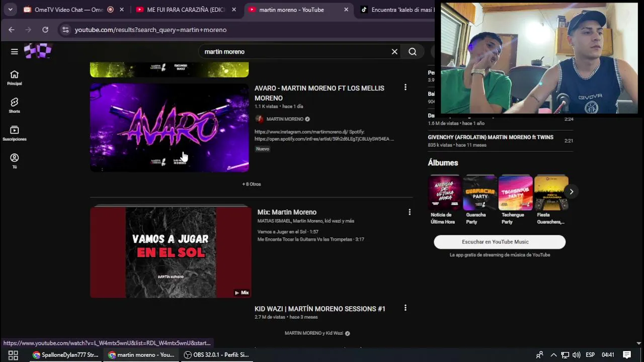Open options menu for Mix: Martin Moreno
644x362 pixels.
point(409,212)
